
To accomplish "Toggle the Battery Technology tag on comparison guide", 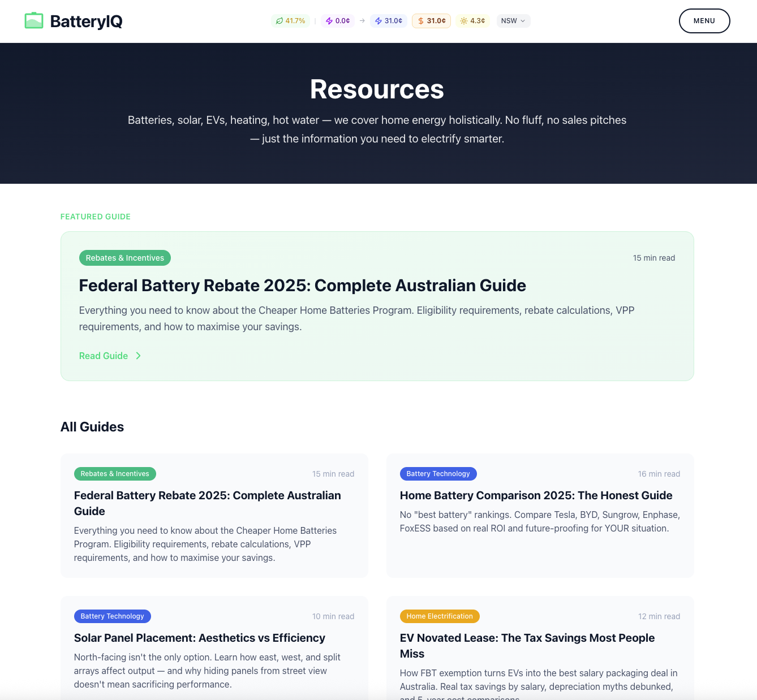I will coord(438,474).
